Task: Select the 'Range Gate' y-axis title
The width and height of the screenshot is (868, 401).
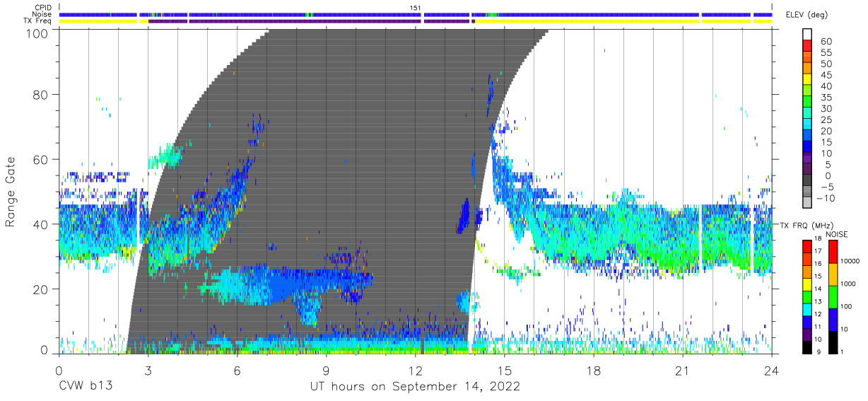Action: tap(11, 192)
